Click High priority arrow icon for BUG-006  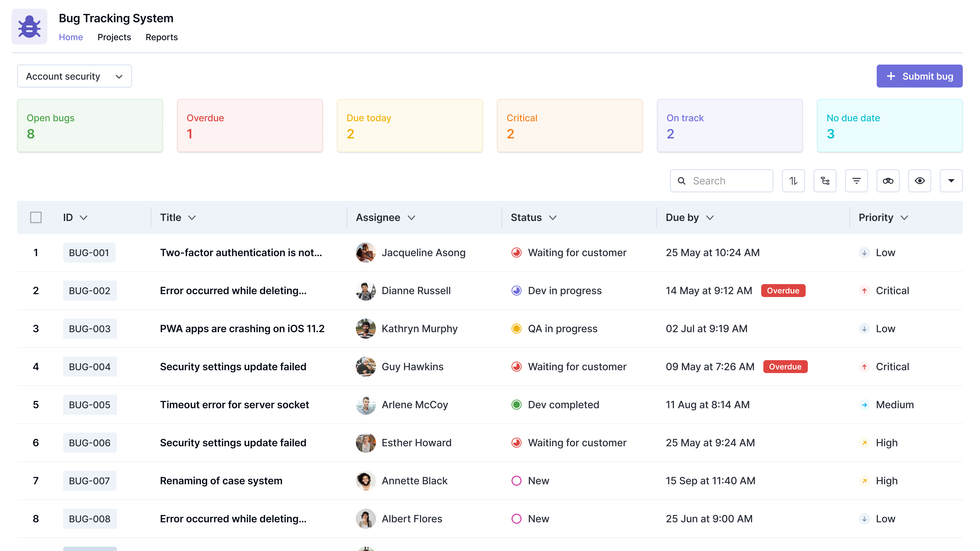pos(864,443)
